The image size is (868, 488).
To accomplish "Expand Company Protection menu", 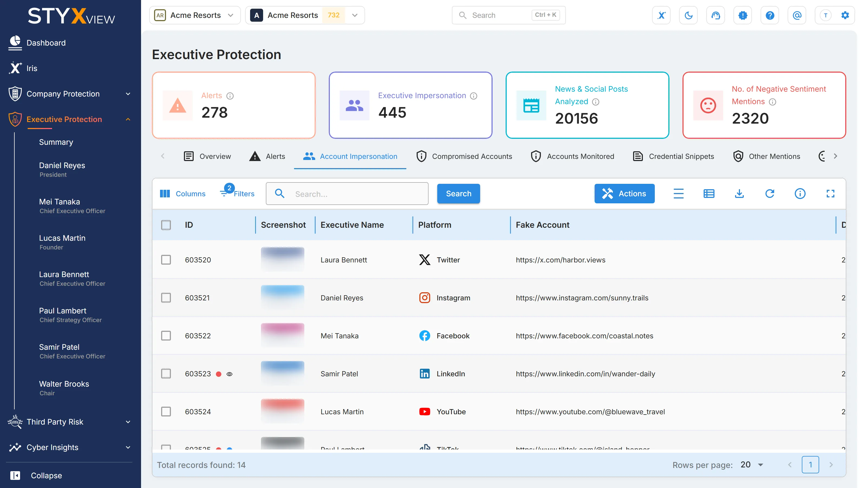I will pyautogui.click(x=71, y=94).
